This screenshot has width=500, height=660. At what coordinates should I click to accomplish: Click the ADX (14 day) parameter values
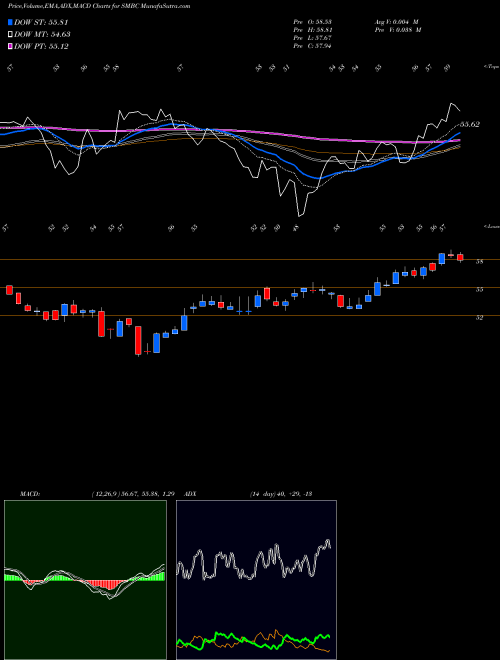tap(280, 494)
